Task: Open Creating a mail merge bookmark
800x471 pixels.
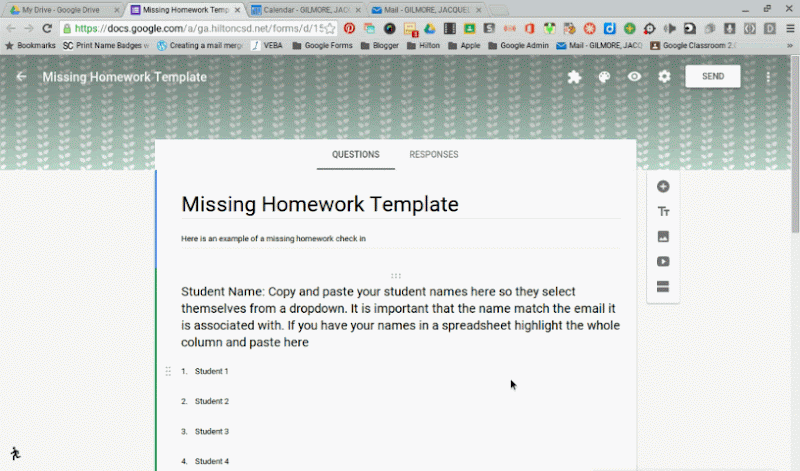Action: 200,45
